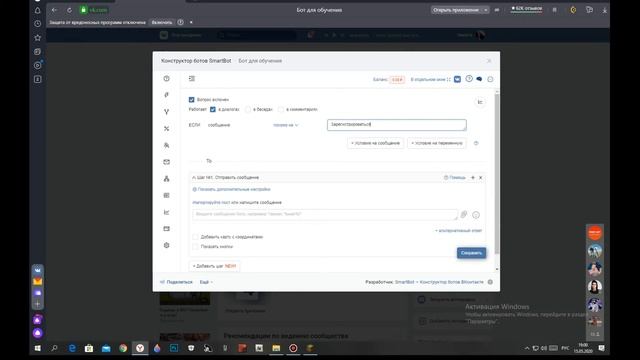Expand the Ещё menu in footer

pos(206,282)
